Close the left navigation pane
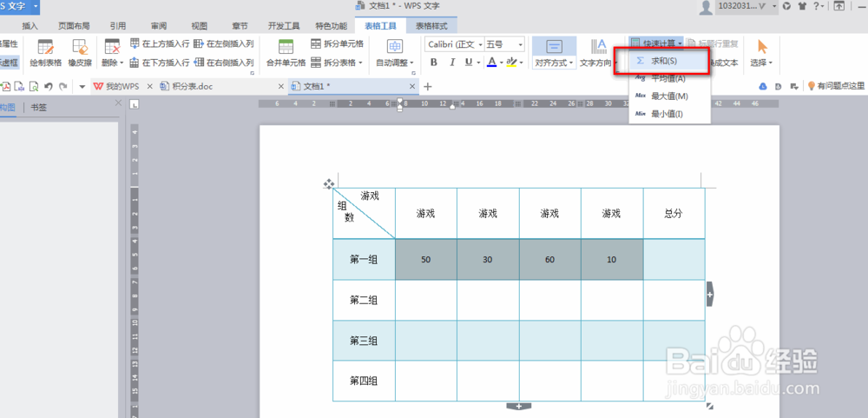Viewport: 868px width, 418px height. click(x=117, y=103)
